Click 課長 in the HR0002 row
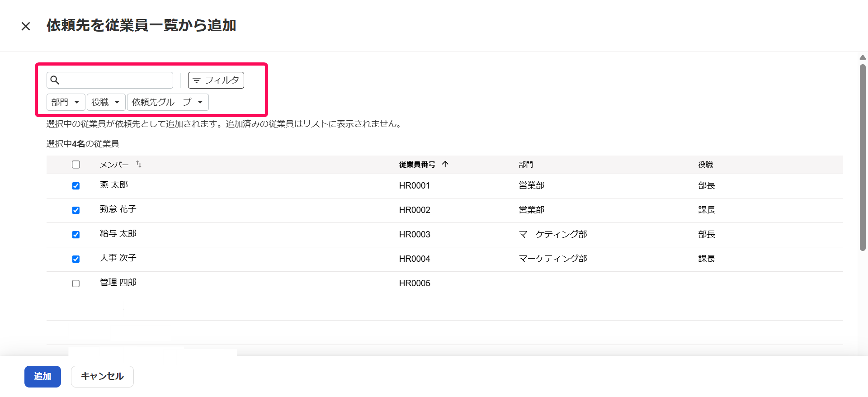This screenshot has width=868, height=397. (707, 210)
